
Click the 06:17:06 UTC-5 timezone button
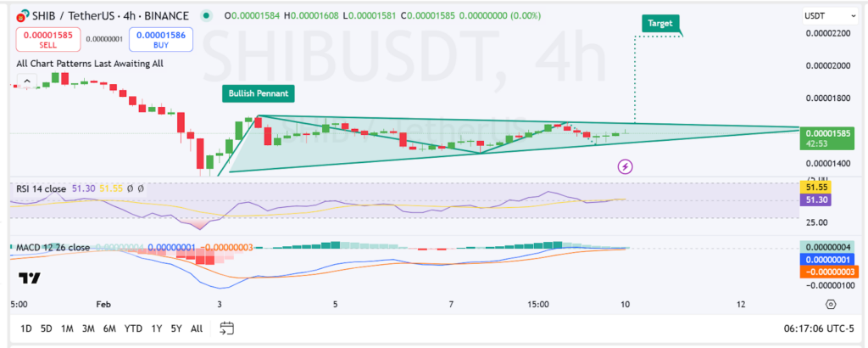819,328
